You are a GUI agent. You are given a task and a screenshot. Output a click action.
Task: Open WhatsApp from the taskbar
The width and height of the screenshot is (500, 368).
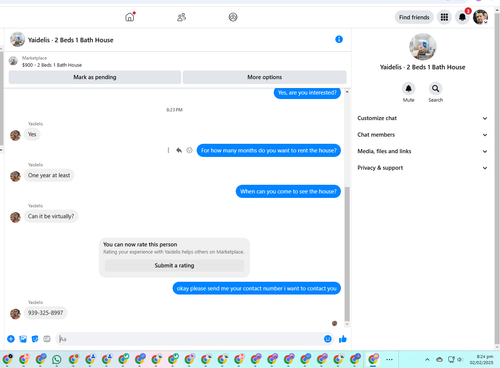pyautogui.click(x=57, y=359)
